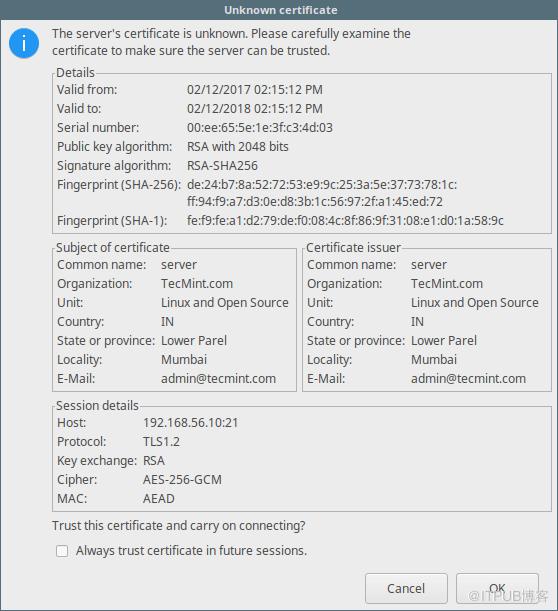Click the Valid from date value
This screenshot has width=558, height=611.
click(x=255, y=90)
